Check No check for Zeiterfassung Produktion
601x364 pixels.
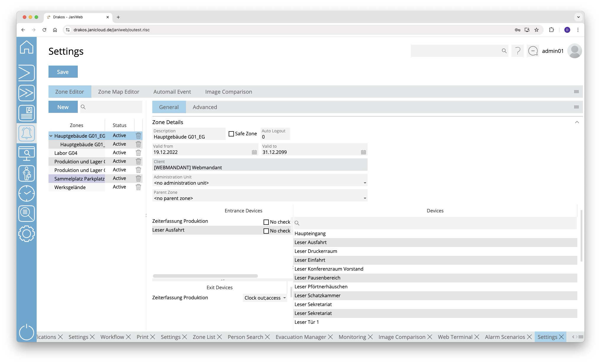click(x=266, y=222)
